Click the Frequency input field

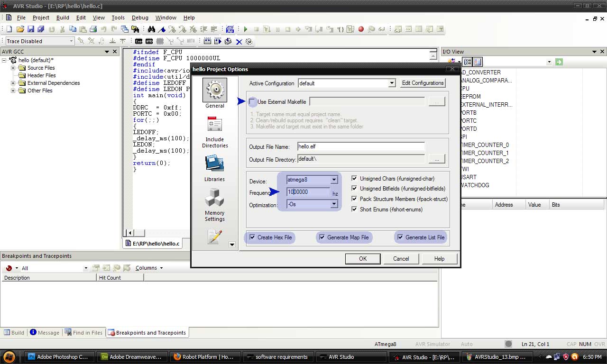[308, 192]
